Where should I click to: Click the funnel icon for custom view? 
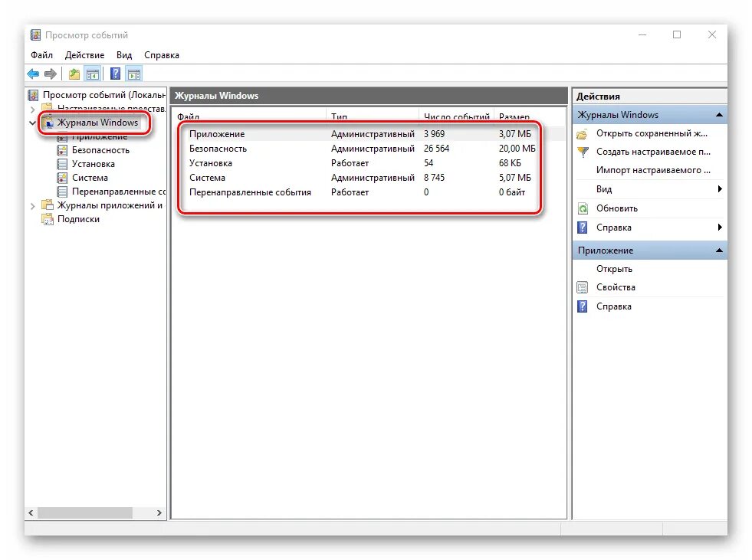coord(583,152)
